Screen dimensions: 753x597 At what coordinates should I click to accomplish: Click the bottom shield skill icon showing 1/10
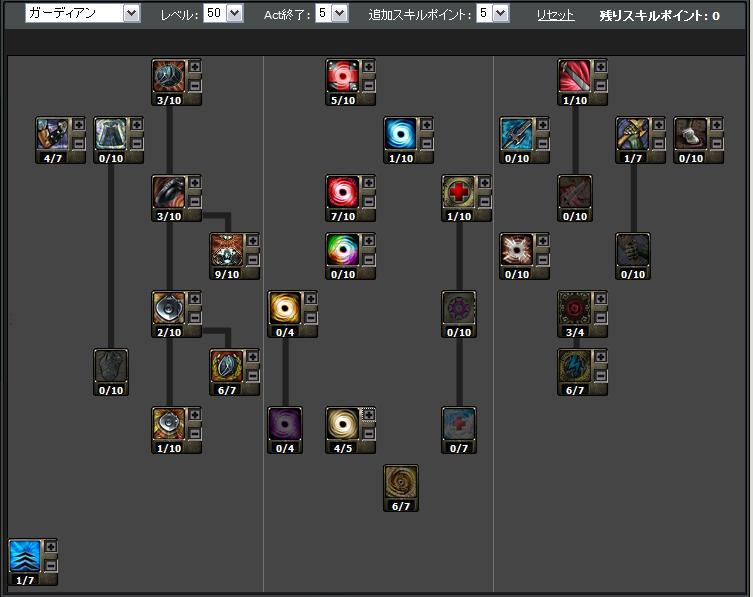(x=169, y=425)
